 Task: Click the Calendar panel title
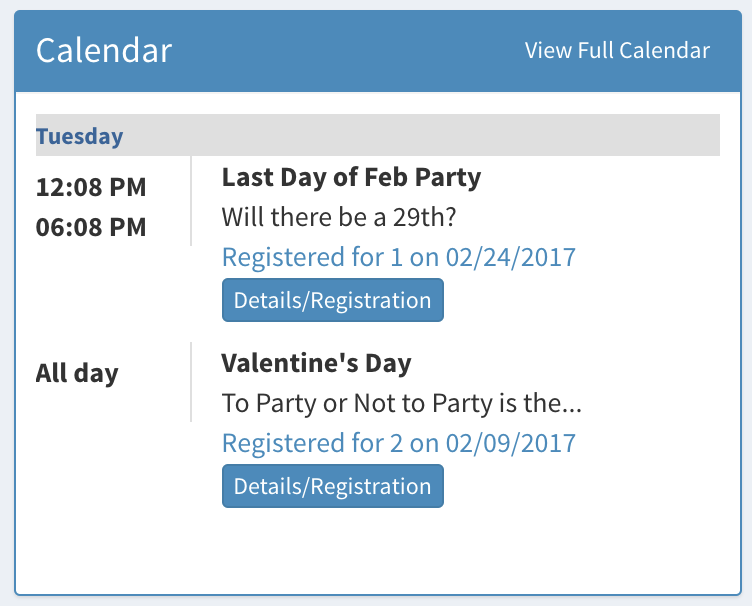104,51
